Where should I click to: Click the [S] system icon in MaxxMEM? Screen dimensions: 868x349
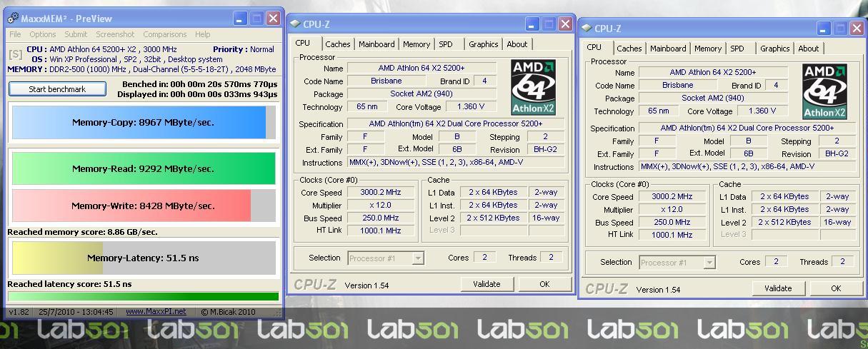[15, 54]
